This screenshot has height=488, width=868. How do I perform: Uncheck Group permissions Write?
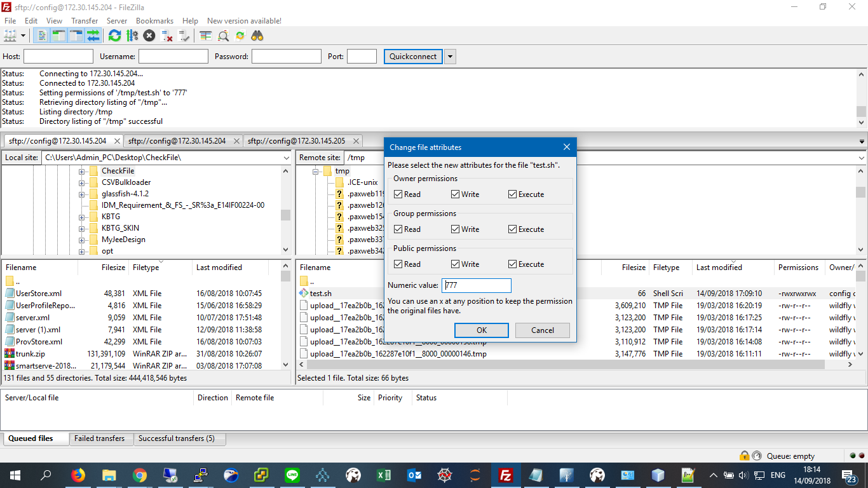tap(455, 229)
